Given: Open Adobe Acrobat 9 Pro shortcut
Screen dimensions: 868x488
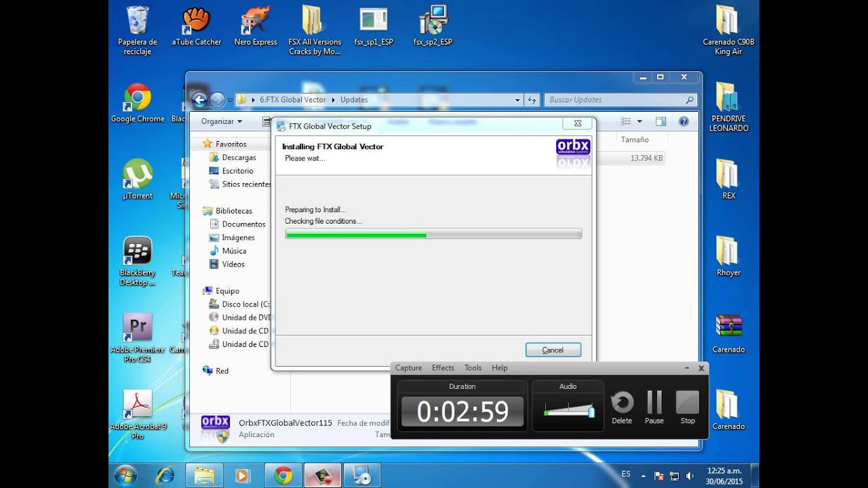Looking at the screenshot, I should click(x=138, y=415).
